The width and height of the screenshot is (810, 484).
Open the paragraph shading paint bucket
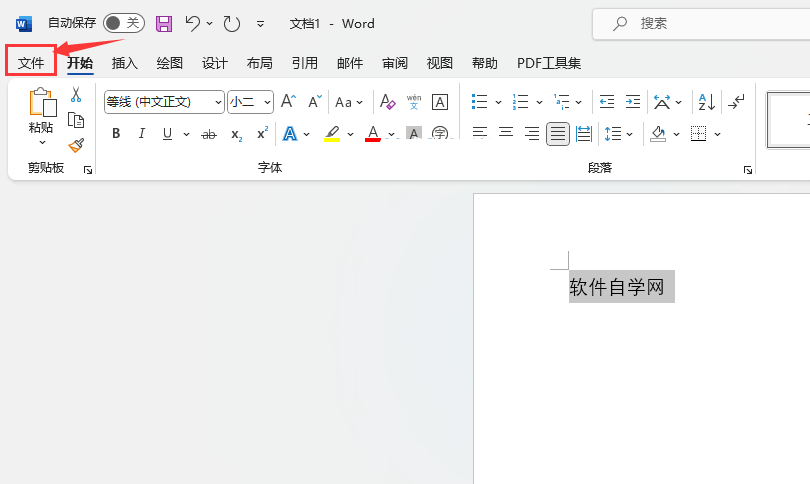658,134
